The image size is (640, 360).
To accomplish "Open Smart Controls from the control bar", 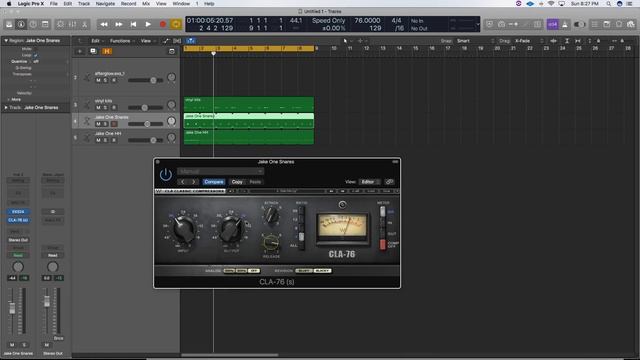I will pyautogui.click(x=60, y=24).
